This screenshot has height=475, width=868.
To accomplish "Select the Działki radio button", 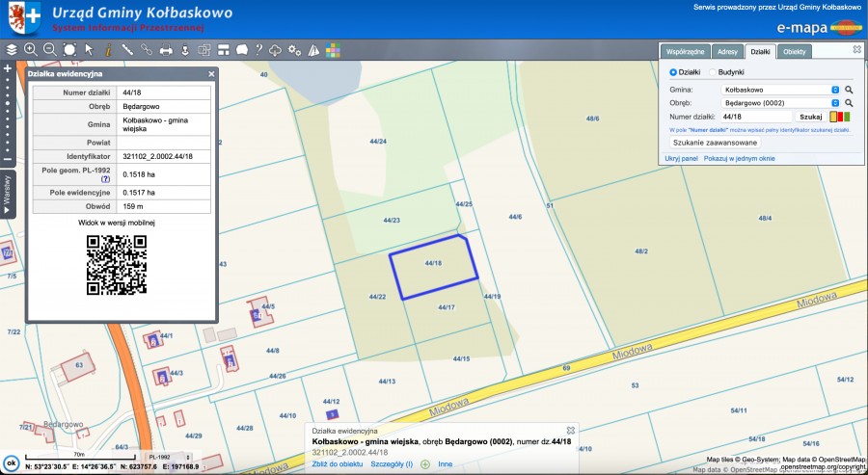I will [674, 72].
